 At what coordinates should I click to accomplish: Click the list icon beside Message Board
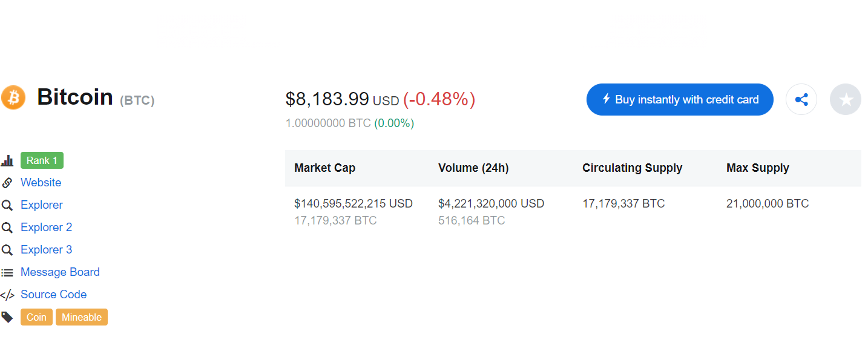coord(7,273)
